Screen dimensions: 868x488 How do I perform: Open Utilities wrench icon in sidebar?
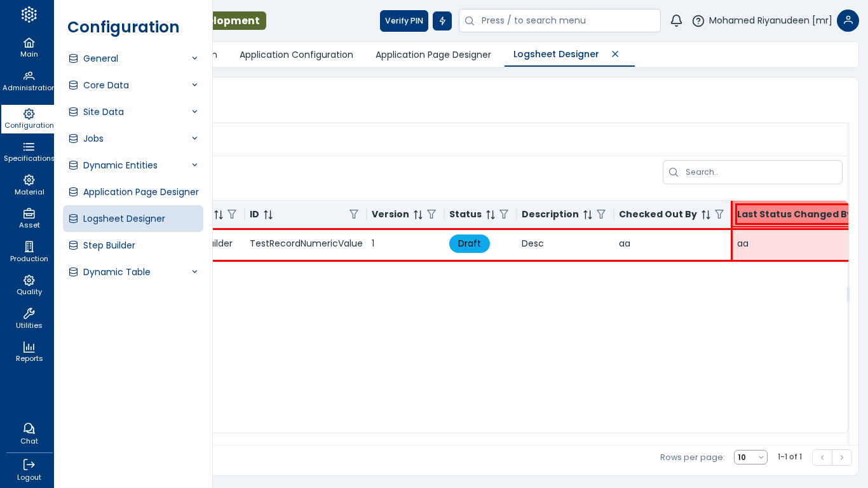click(x=29, y=318)
